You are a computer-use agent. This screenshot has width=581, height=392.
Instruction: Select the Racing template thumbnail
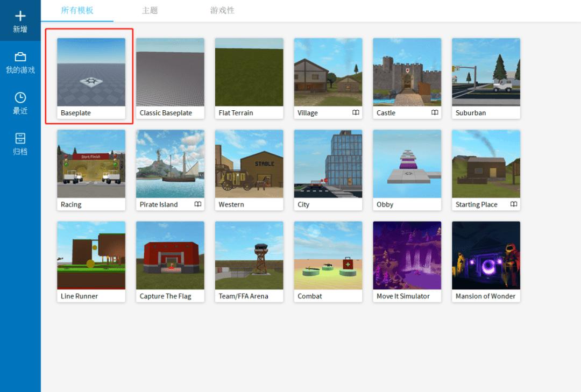pos(91,164)
